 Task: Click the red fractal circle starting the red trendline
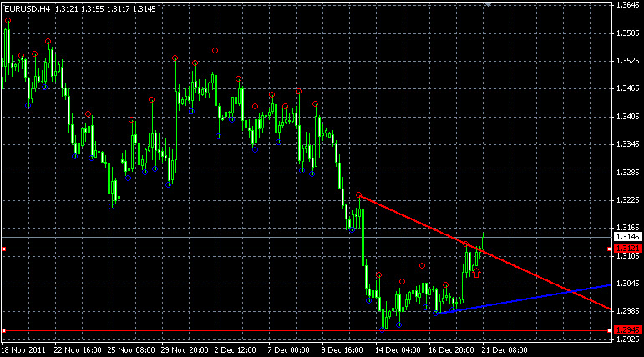(x=358, y=194)
